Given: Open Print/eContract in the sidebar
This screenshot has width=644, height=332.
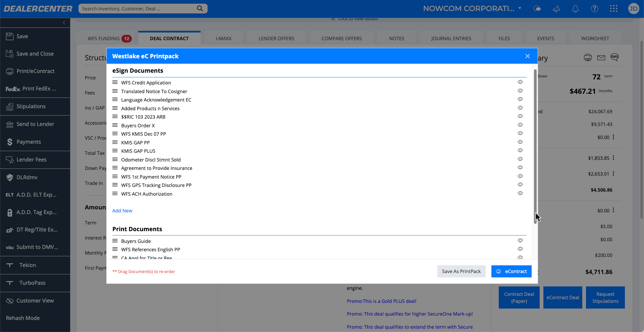Looking at the screenshot, I should click(35, 71).
